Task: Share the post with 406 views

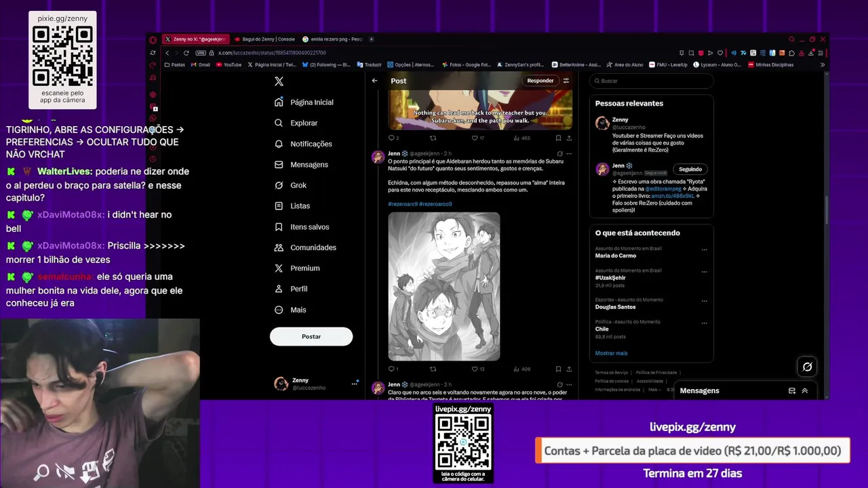Action: pyautogui.click(x=568, y=369)
